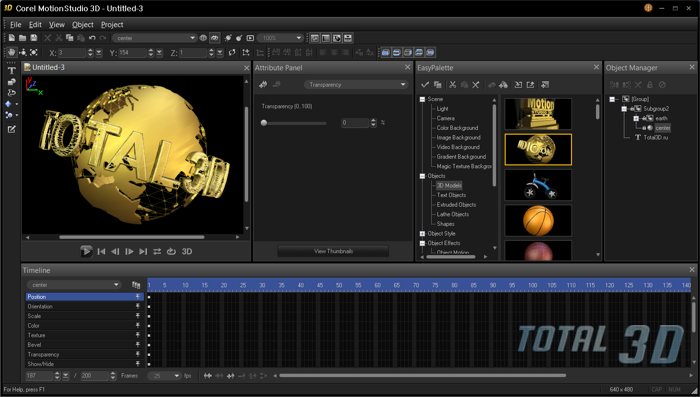The image size is (700, 397).
Task: Click the Transparency slider handle
Action: (264, 123)
